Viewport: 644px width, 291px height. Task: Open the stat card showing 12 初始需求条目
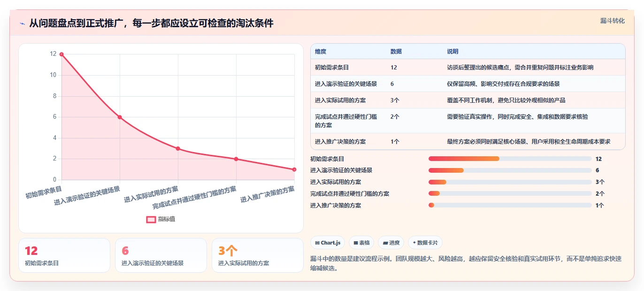coord(64,255)
